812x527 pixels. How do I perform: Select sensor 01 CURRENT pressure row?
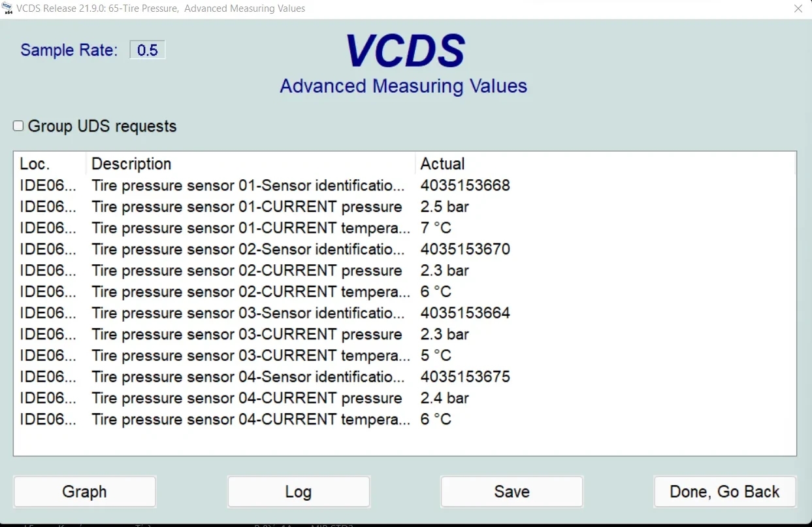(x=404, y=207)
